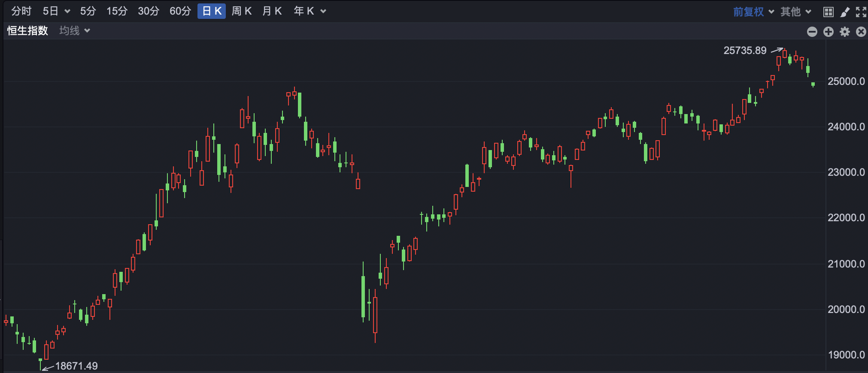Viewport: 868px width, 373px height.
Task: Click the peak candle marked 25735.89
Action: [x=785, y=54]
